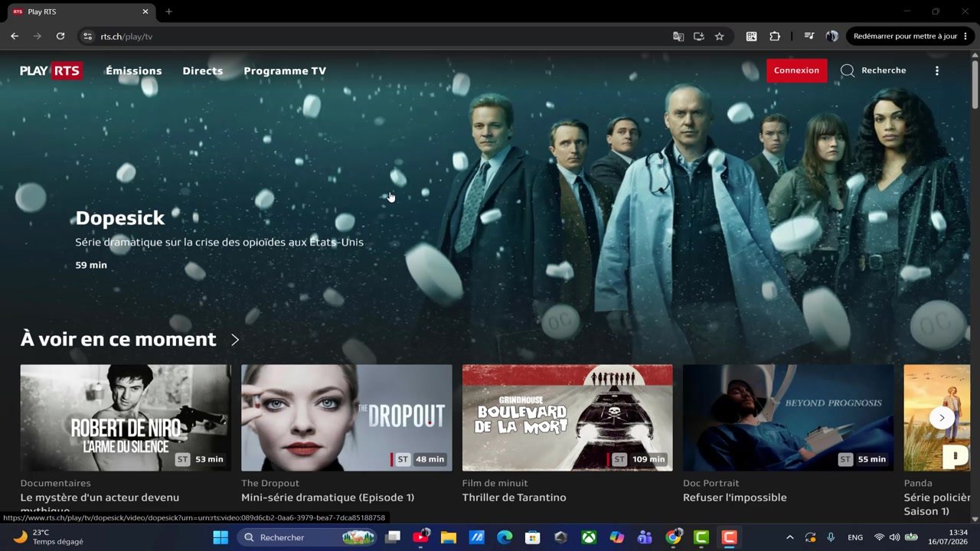Open Windows Start menu
The image size is (980, 551).
pos(220,537)
